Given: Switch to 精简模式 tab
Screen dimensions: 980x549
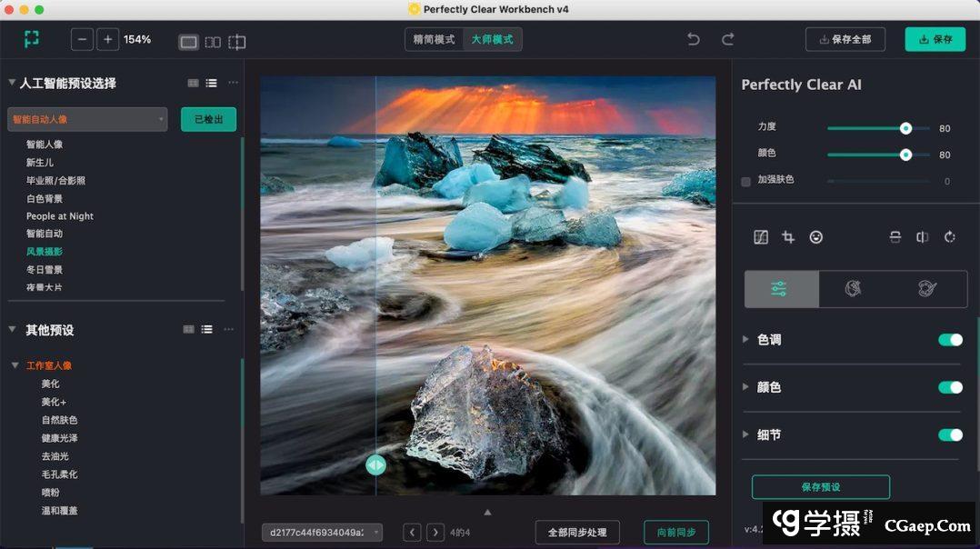Looking at the screenshot, I should tap(434, 39).
